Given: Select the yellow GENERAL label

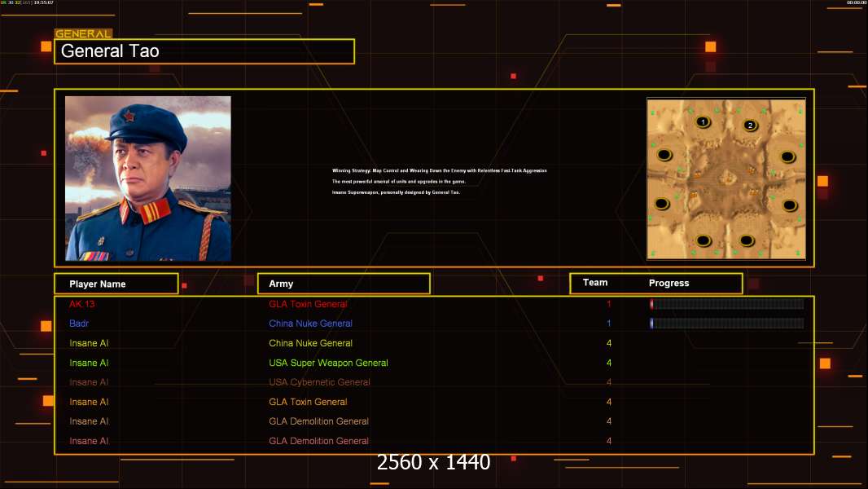Looking at the screenshot, I should point(84,33).
